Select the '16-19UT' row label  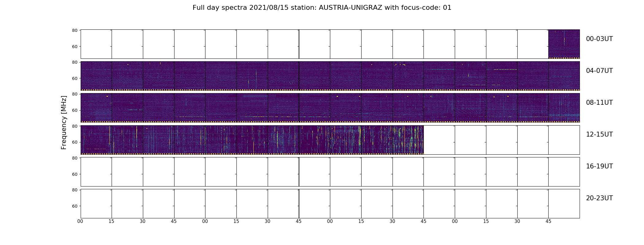point(599,166)
